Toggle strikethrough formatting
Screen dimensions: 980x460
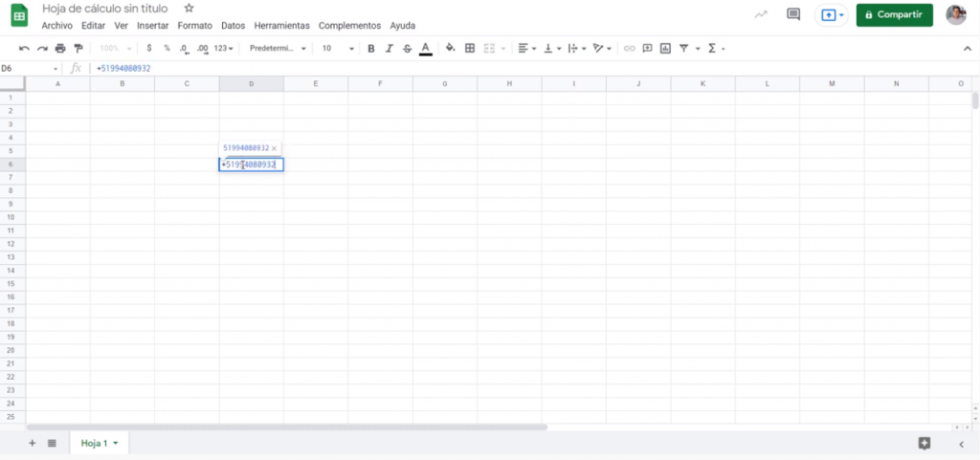(x=408, y=48)
